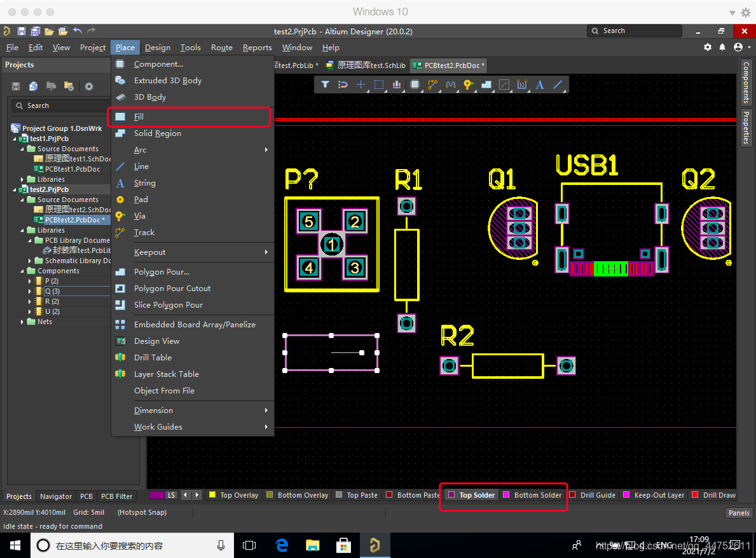Click the magenta Keep-Out Layer color swatch
This screenshot has height=558, width=756.
tap(626, 495)
